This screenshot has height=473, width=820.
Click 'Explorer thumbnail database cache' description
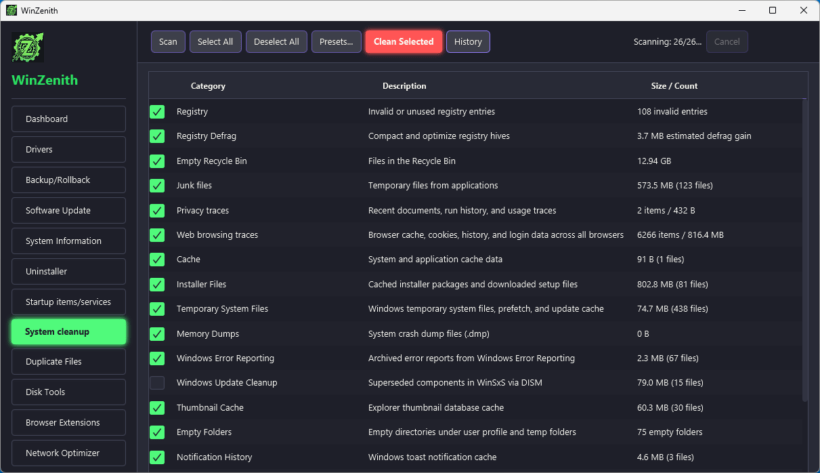[x=436, y=408]
